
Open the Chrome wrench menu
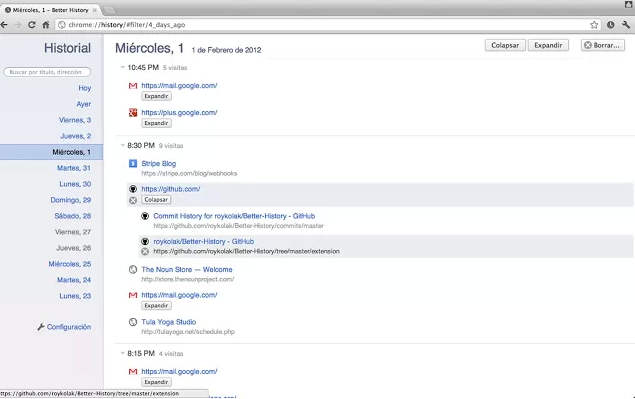626,25
